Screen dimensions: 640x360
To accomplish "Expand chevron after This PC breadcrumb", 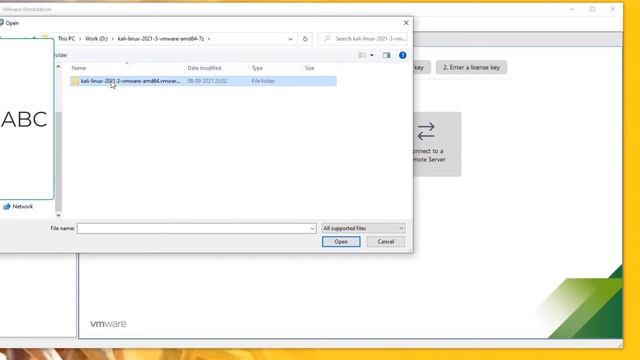I will [80, 39].
